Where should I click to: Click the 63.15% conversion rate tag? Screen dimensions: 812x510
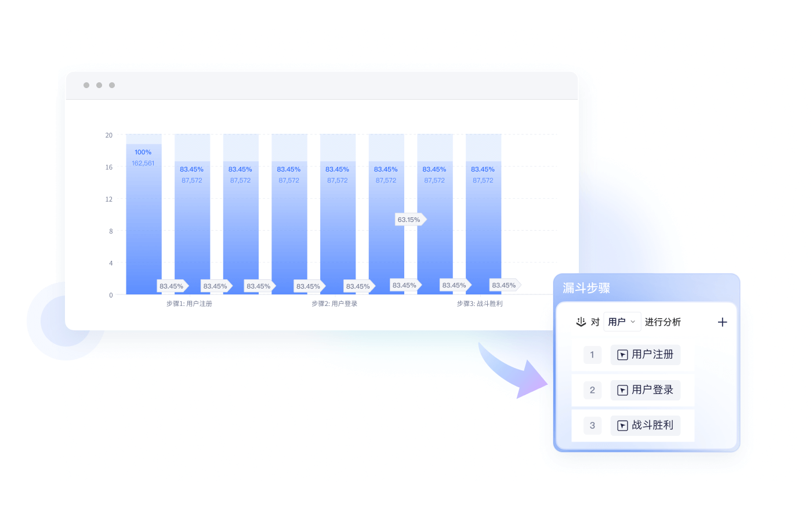[410, 220]
